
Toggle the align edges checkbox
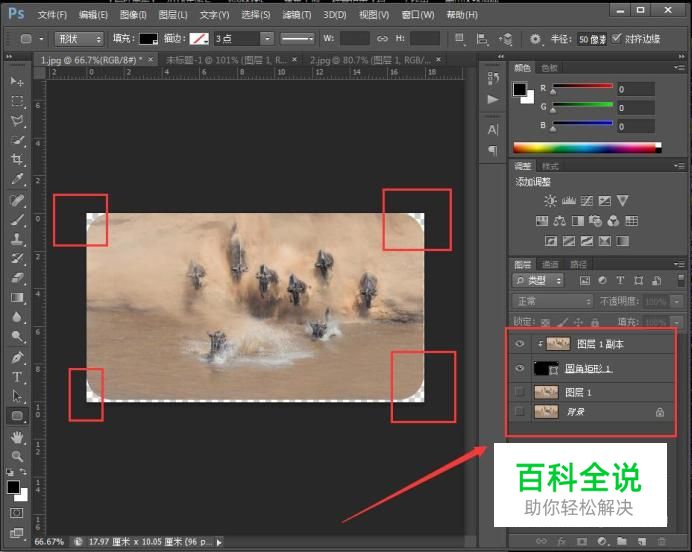pyautogui.click(x=615, y=38)
